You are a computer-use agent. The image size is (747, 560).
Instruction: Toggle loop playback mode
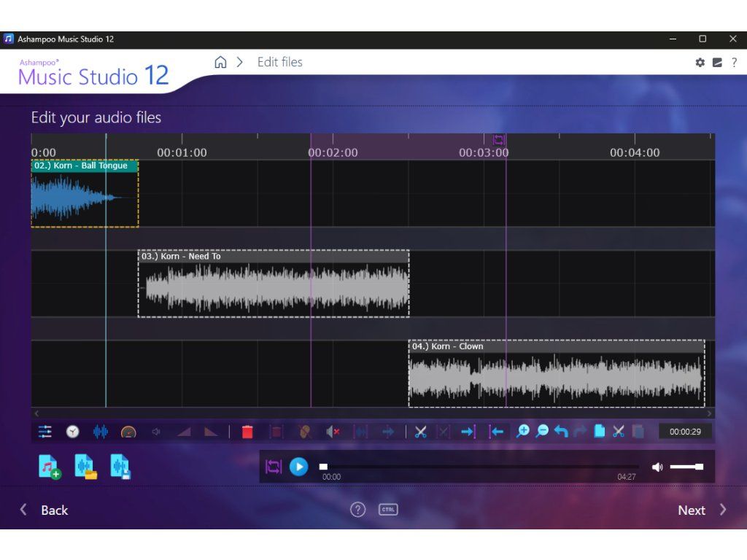pos(274,467)
